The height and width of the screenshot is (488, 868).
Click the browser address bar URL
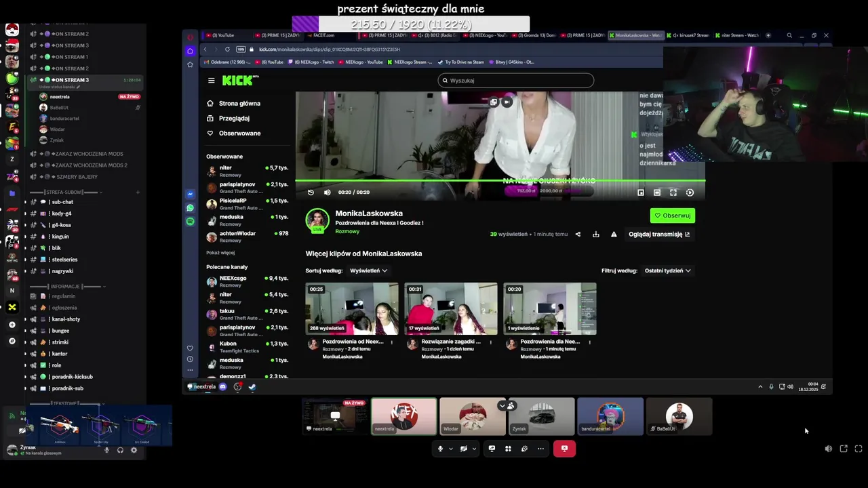[x=330, y=49]
